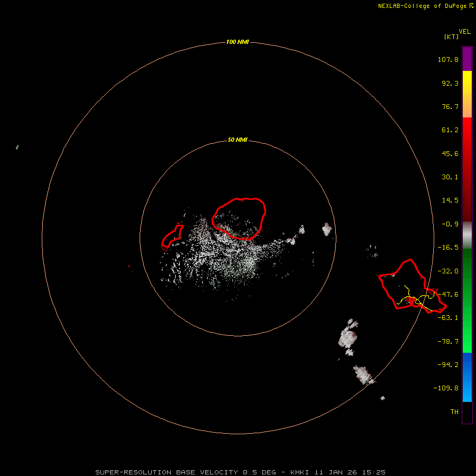Click the 50 NMI range ring label
This screenshot has width=476, height=476.
pyautogui.click(x=237, y=140)
